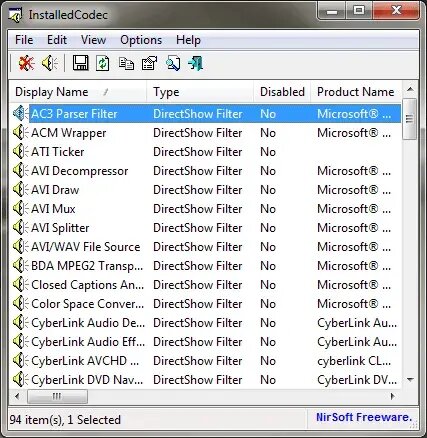Click the horizontal scrollbar right arrow

point(393,396)
